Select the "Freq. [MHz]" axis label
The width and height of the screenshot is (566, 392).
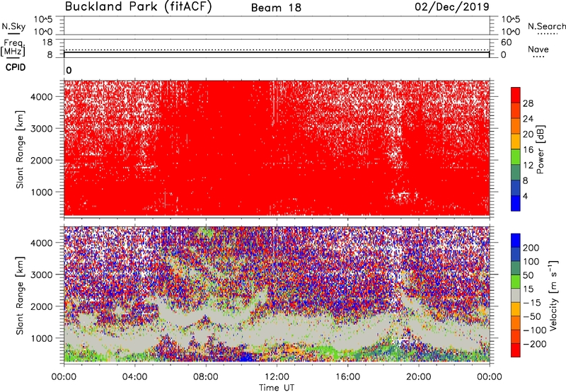tap(13, 48)
